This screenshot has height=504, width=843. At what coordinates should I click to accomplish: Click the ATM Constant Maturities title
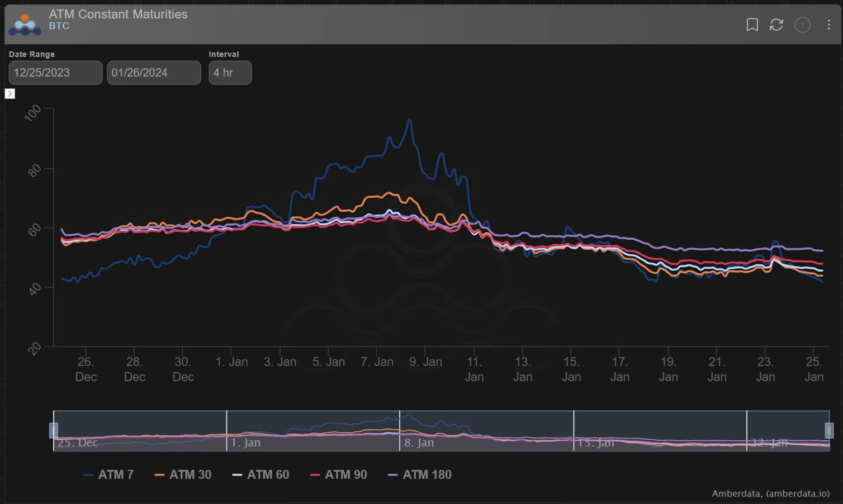coord(119,14)
